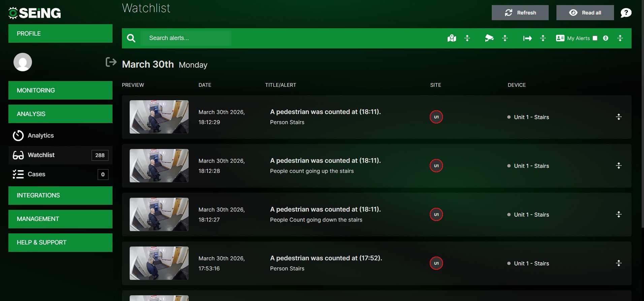Click the 'March 30th' date heading
The height and width of the screenshot is (301, 644).
(148, 64)
